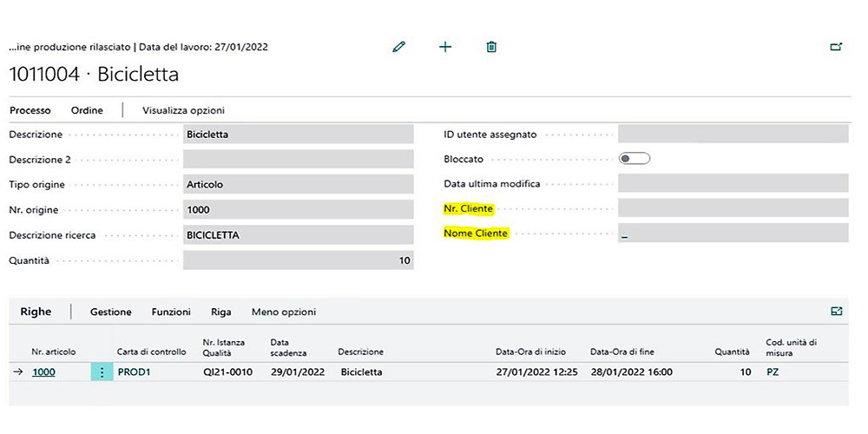Click the Descrizione 2 input field
Screen dimensions: 868x434
tap(298, 160)
